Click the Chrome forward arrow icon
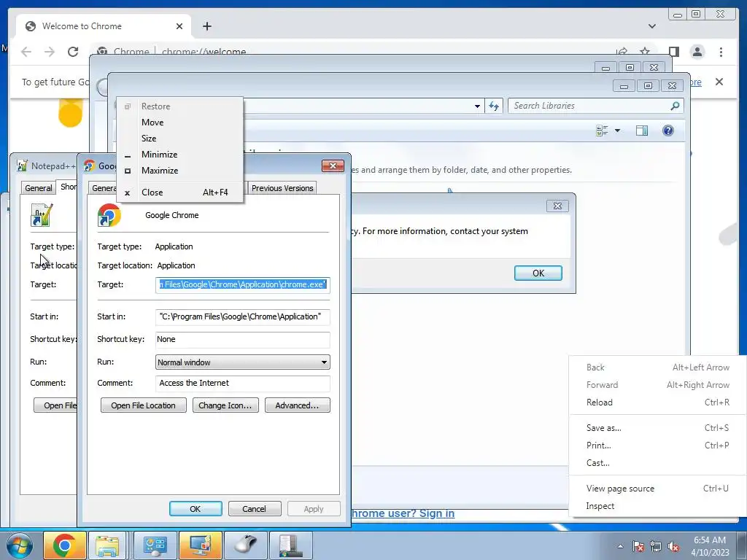This screenshot has height=560, width=747. 50,52
